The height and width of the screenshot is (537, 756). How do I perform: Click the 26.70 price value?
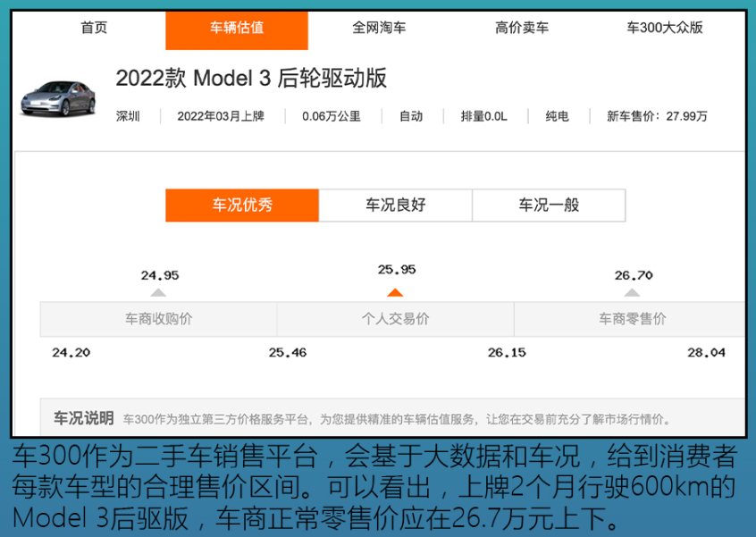(x=634, y=276)
